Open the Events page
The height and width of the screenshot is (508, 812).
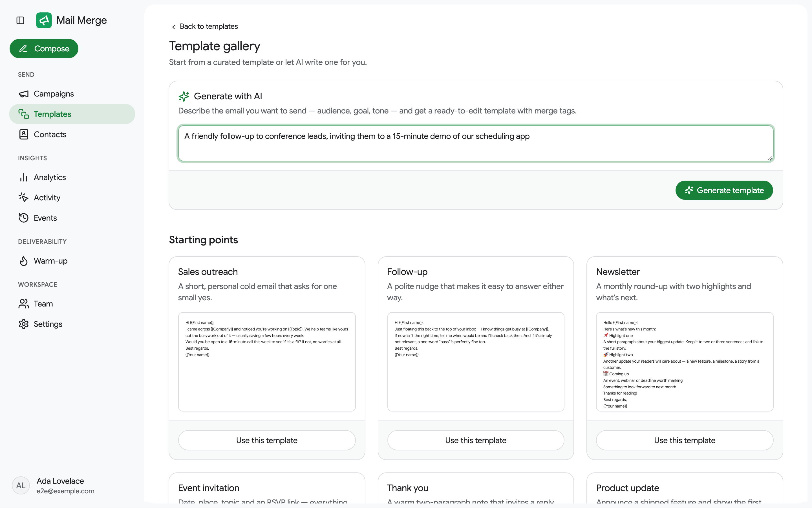pyautogui.click(x=72, y=218)
